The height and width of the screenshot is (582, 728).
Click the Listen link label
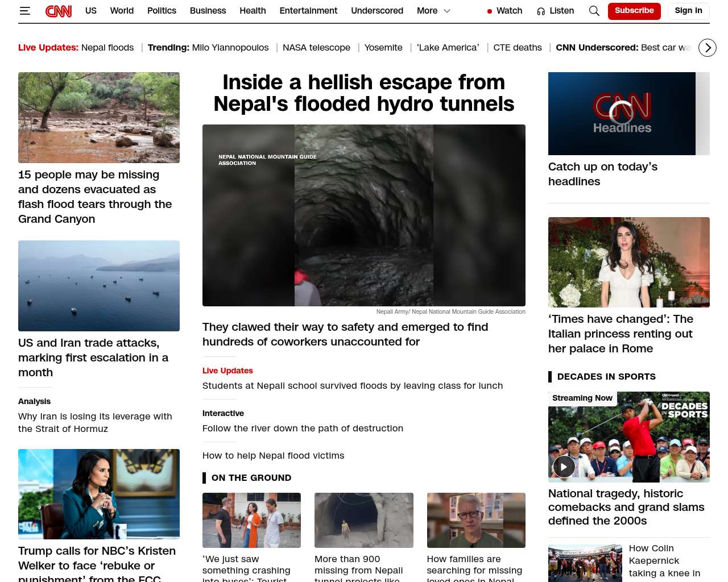pyautogui.click(x=561, y=11)
